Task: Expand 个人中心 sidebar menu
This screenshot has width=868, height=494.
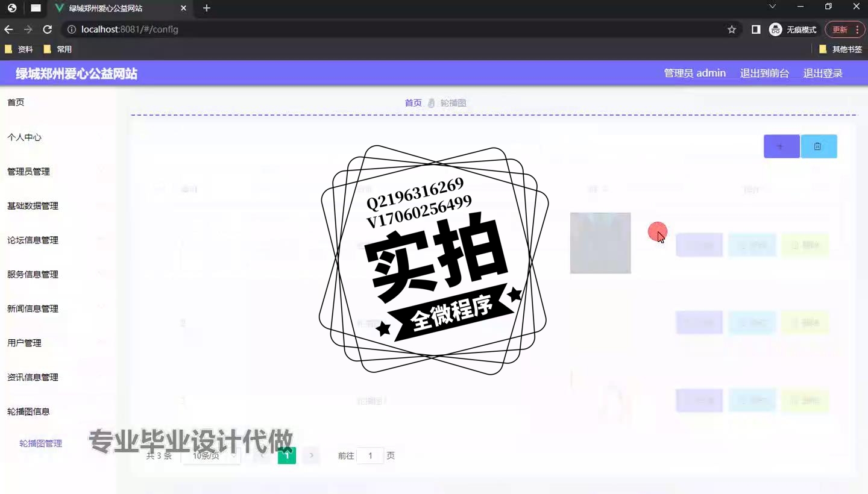Action: click(x=58, y=137)
